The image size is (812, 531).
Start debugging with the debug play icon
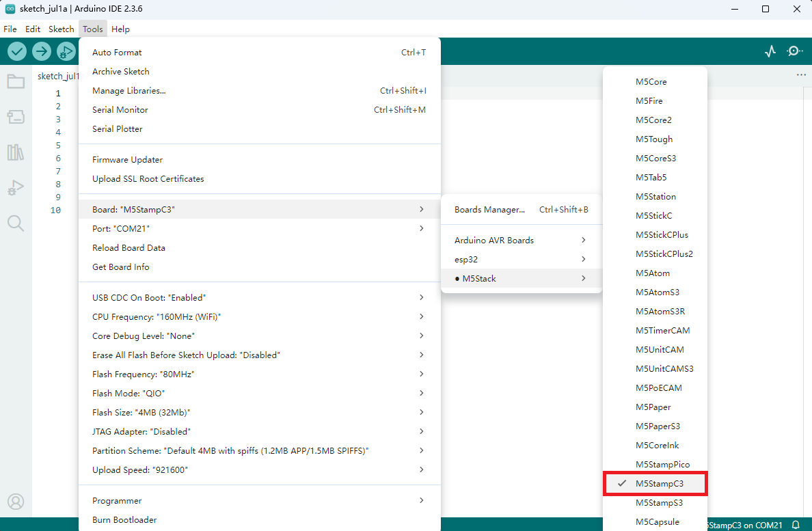[x=66, y=51]
